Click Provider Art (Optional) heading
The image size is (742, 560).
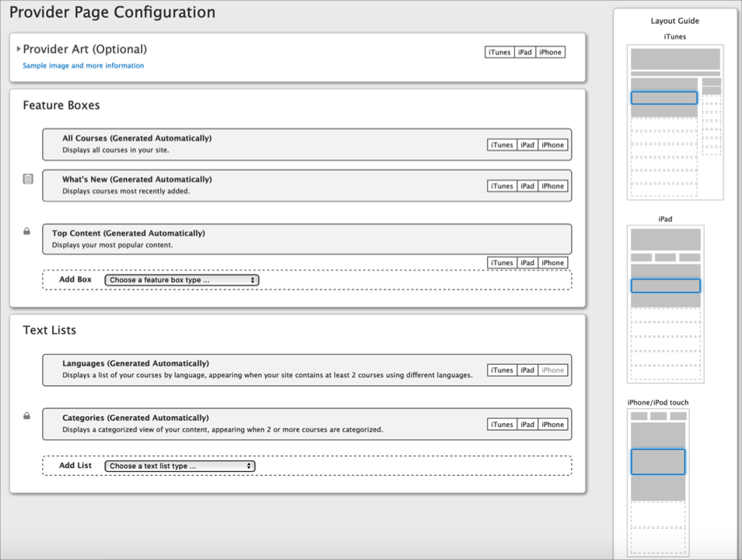pyautogui.click(x=86, y=49)
